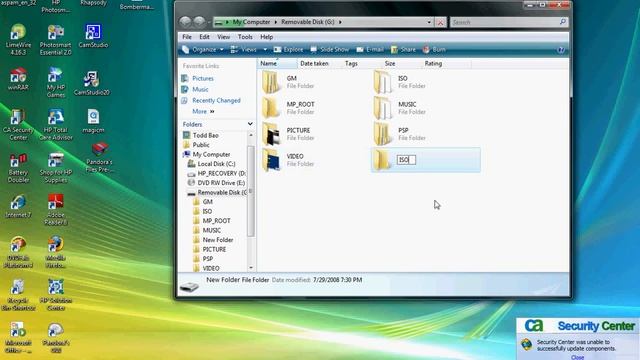Open the Organize dropdown

point(203,49)
